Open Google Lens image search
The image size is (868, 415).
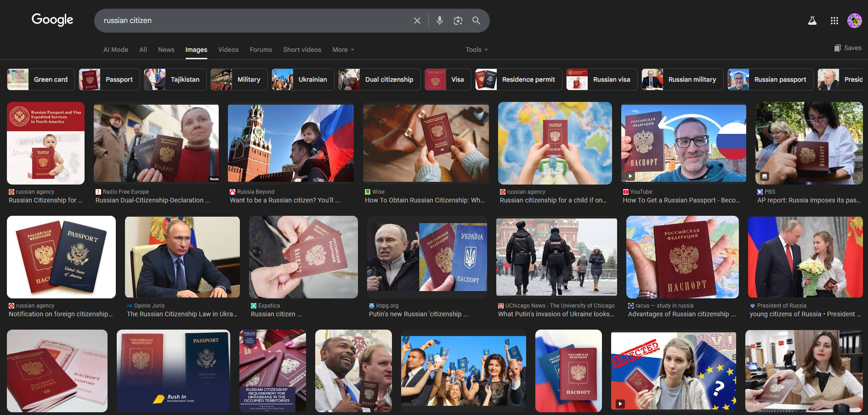point(458,21)
